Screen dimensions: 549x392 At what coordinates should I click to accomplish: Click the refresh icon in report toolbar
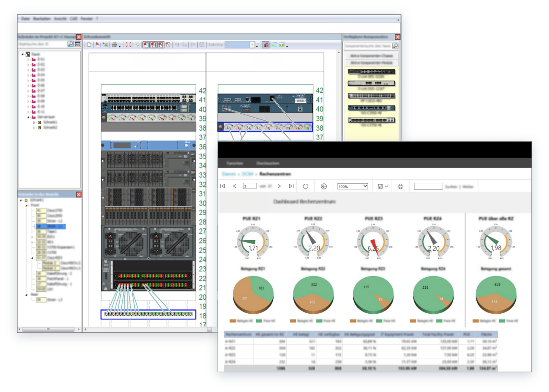point(306,186)
